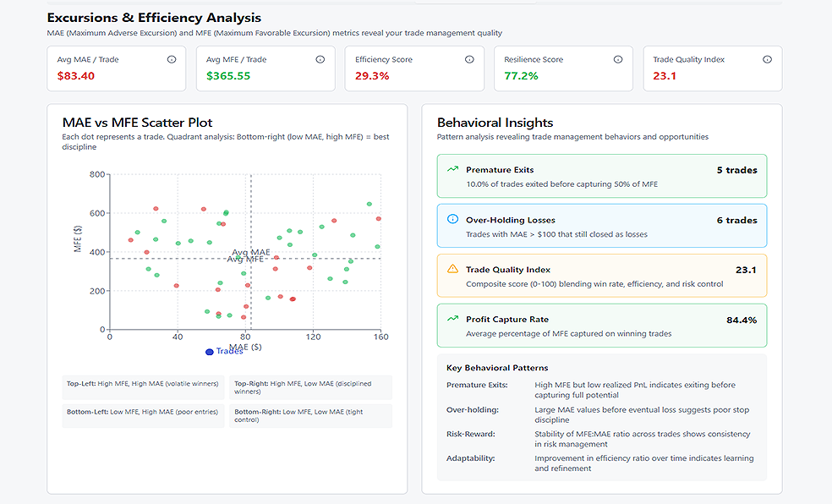Click warning triangle icon on Trade Quality Index

452,270
